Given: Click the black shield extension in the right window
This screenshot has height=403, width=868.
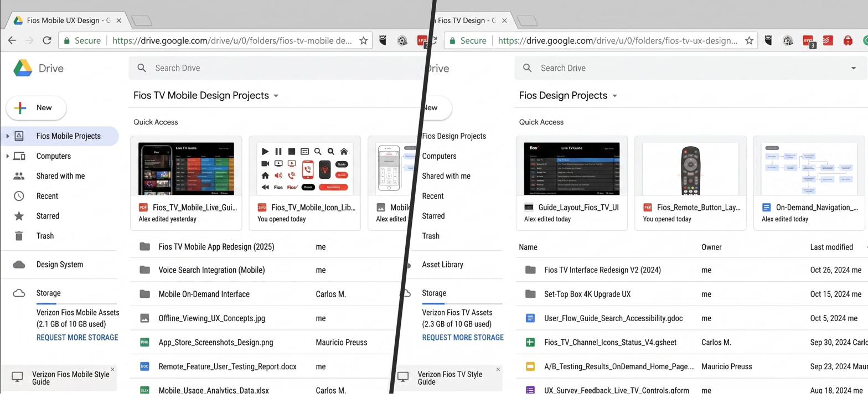Looking at the screenshot, I should (x=768, y=40).
